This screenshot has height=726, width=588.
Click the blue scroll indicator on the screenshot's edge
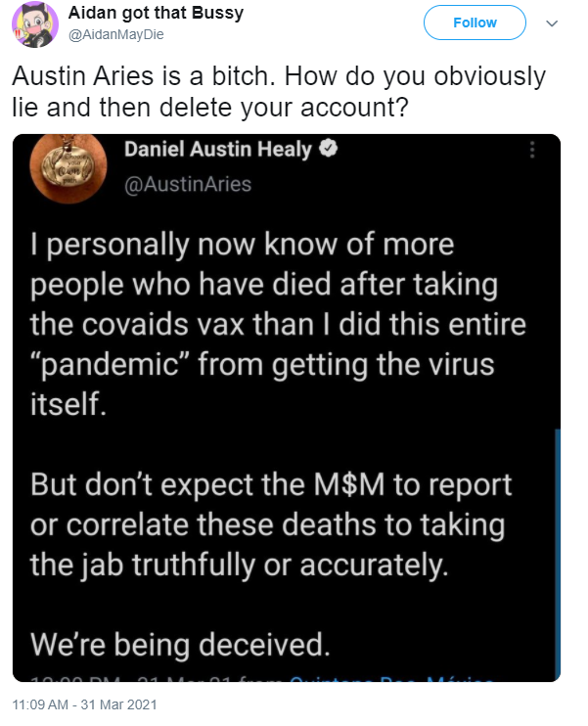tap(558, 548)
